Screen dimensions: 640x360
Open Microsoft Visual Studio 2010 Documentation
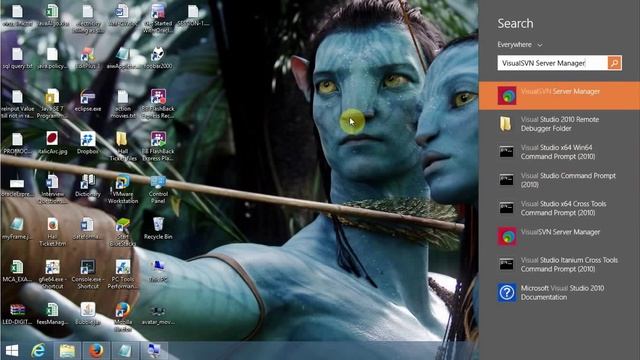(x=559, y=293)
